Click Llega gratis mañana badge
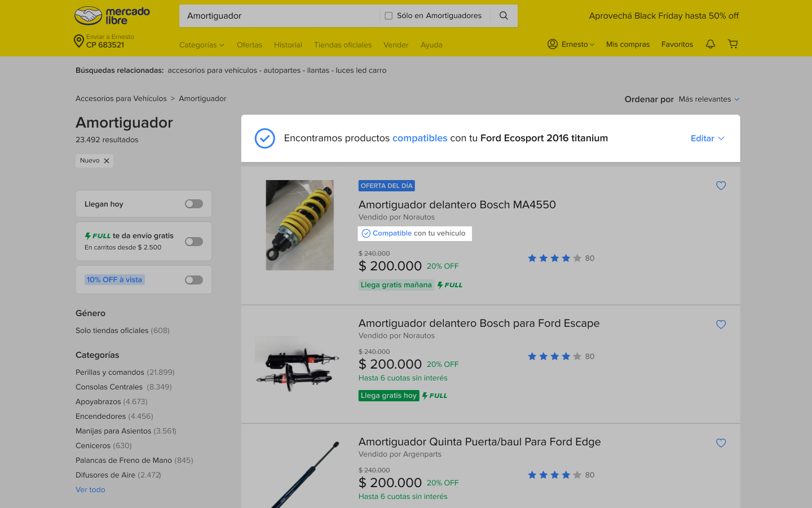 click(396, 285)
